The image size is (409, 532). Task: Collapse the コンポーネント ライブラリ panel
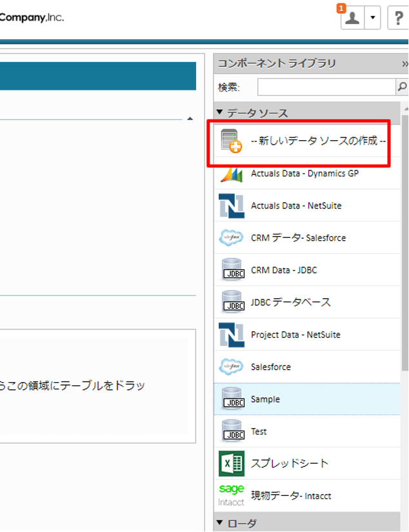[405, 64]
